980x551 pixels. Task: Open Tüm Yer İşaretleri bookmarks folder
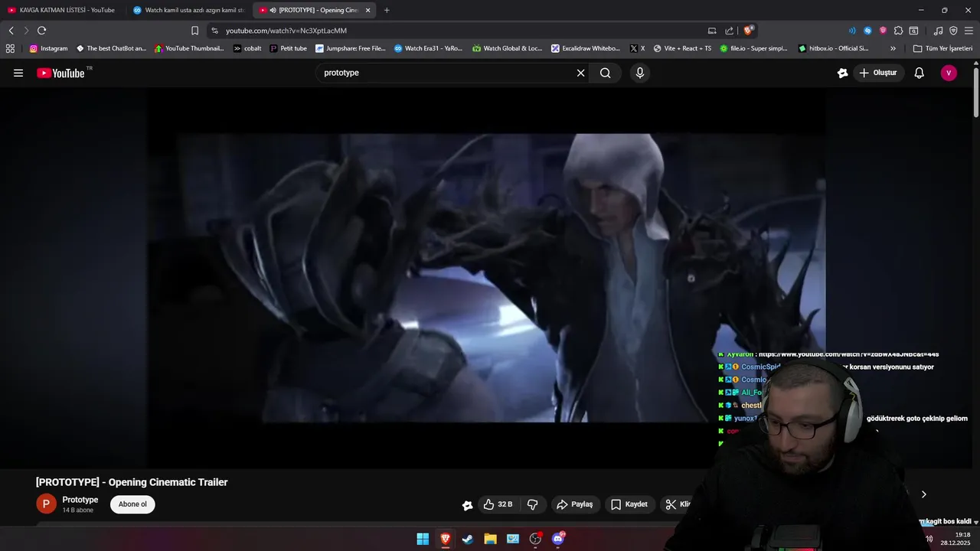click(942, 48)
